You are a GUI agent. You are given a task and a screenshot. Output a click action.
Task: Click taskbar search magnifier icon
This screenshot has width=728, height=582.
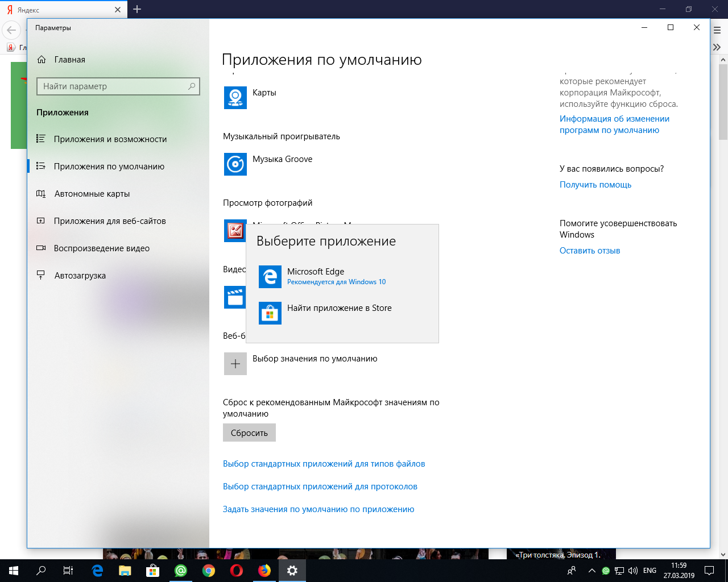coord(41,571)
